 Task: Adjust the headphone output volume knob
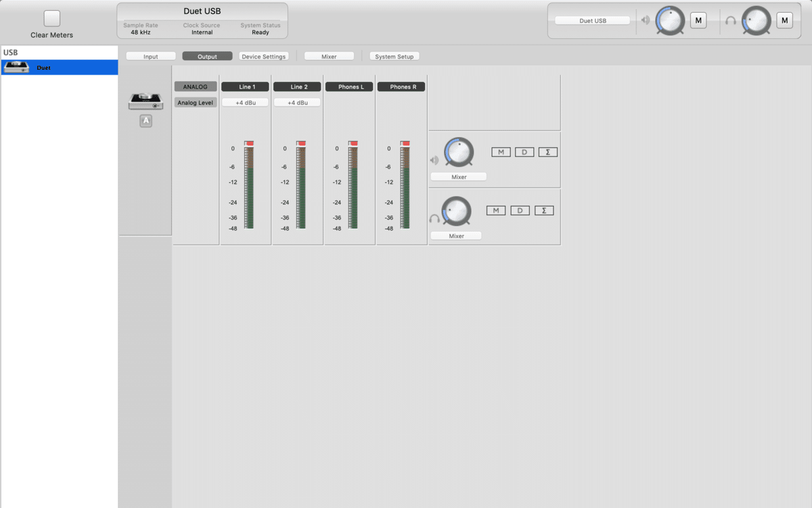(456, 211)
